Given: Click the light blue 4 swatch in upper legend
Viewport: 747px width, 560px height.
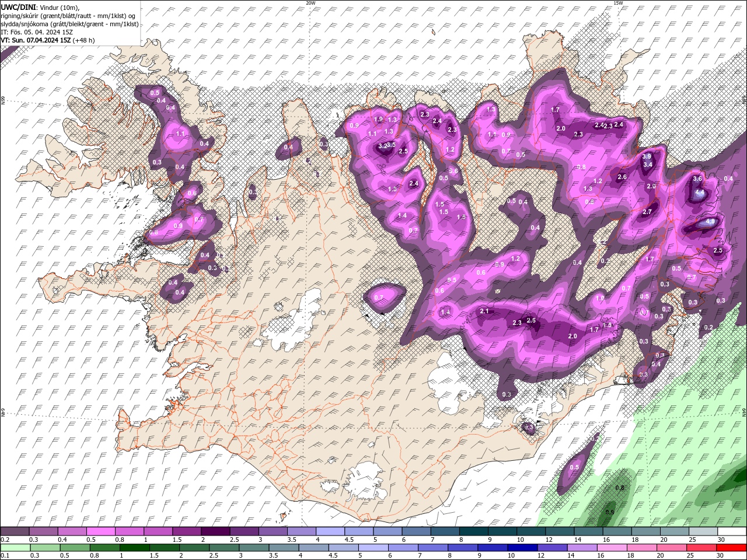Looking at the screenshot, I should (x=330, y=531).
